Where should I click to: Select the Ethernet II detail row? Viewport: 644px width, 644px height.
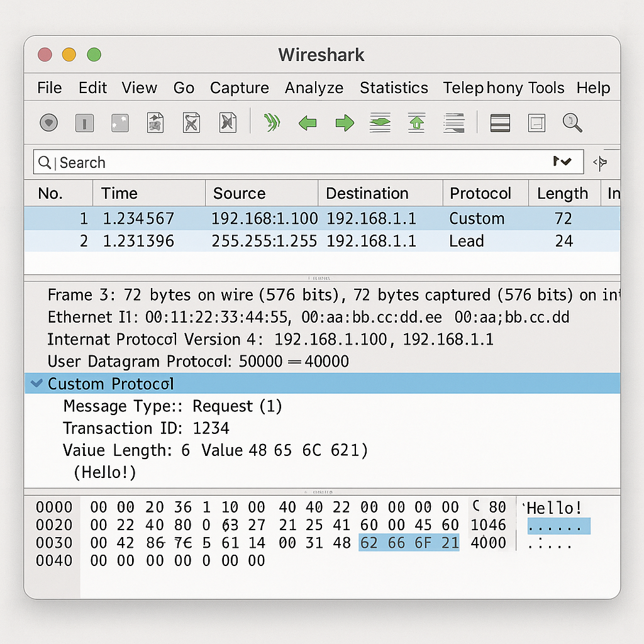[322, 317]
